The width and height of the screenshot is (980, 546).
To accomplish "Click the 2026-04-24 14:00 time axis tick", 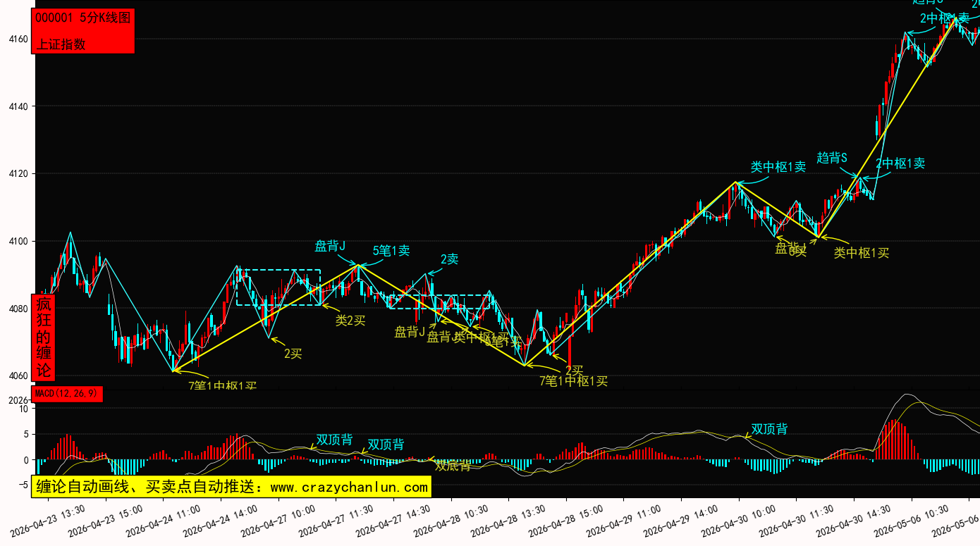I will point(219,521).
